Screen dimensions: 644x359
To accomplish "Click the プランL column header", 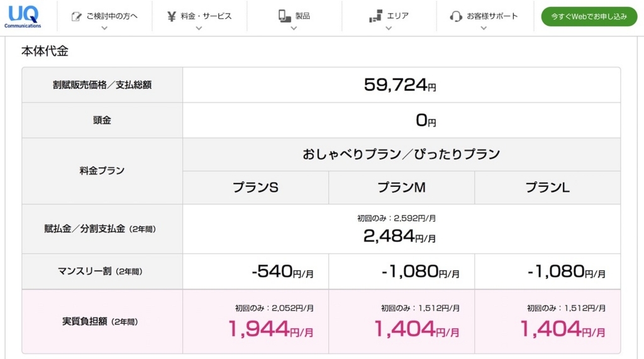I will [547, 187].
